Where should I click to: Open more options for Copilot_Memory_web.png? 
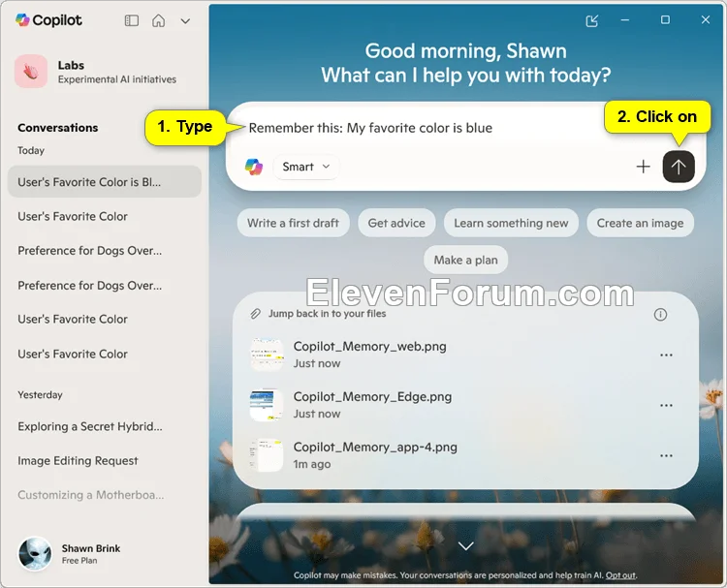pos(666,355)
